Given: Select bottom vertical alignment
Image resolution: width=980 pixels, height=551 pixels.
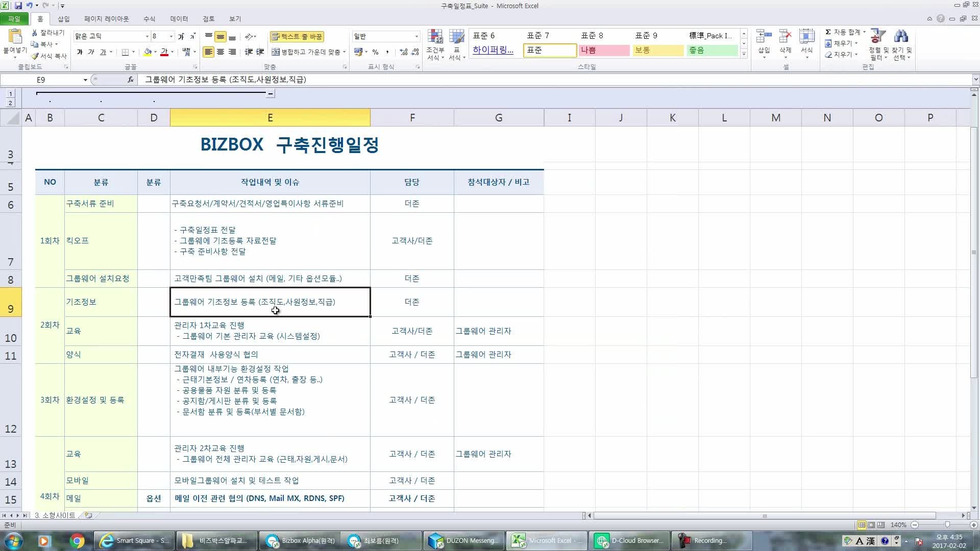Looking at the screenshot, I should tap(232, 36).
